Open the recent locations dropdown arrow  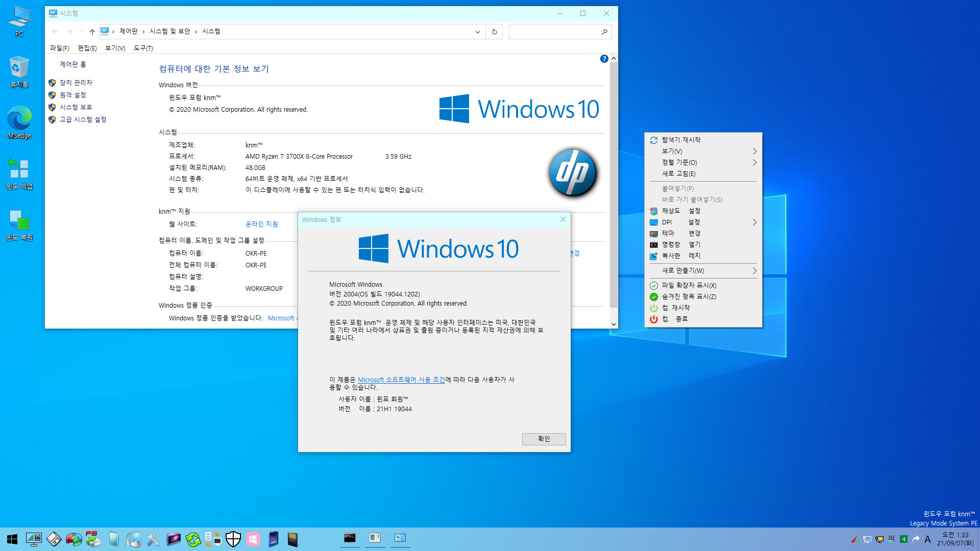pos(82,32)
